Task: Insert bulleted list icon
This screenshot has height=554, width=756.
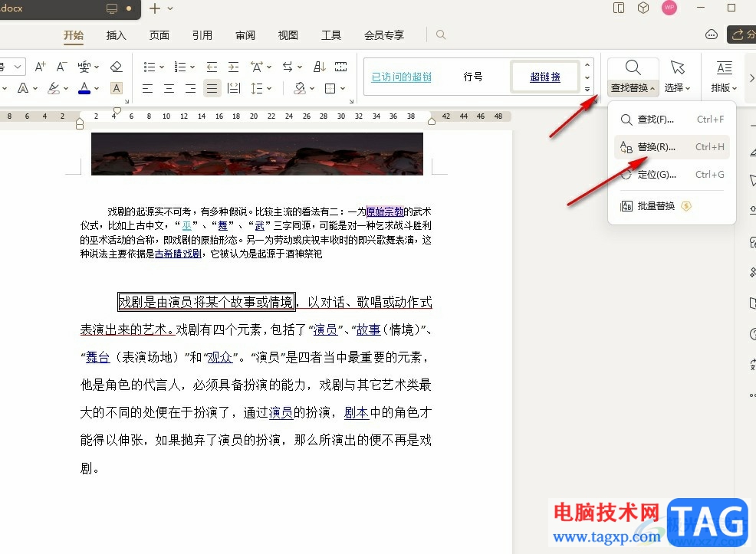Action: 149,67
